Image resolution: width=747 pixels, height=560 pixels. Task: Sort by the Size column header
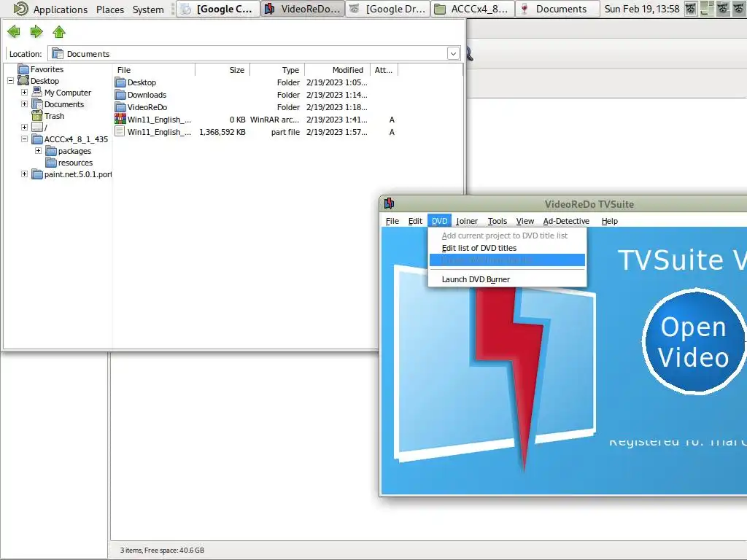coord(222,70)
